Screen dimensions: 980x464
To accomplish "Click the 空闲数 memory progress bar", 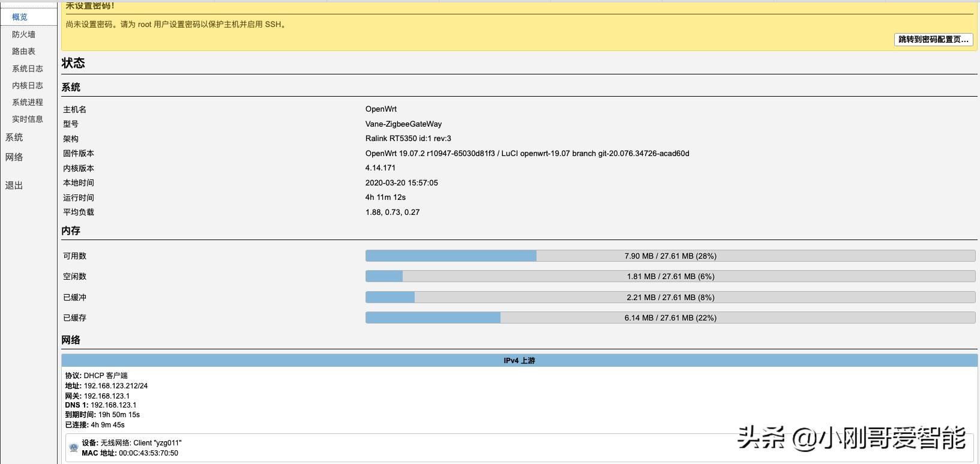I will click(x=670, y=277).
